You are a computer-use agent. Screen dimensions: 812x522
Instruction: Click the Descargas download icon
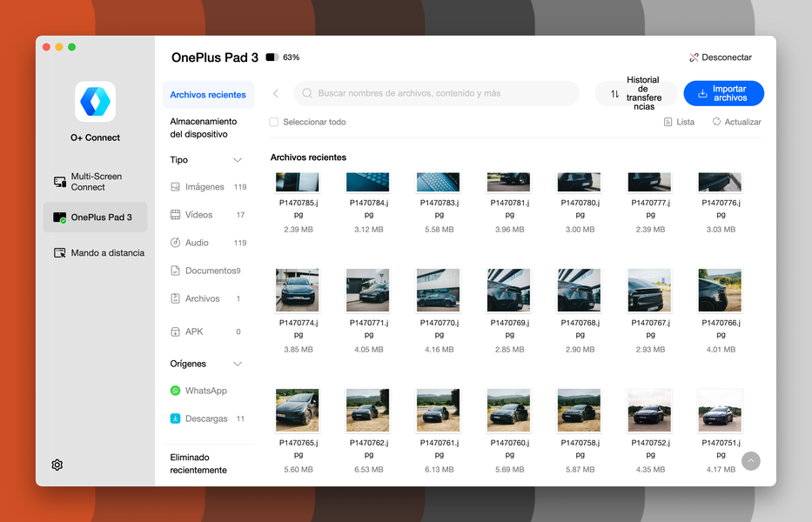[176, 419]
